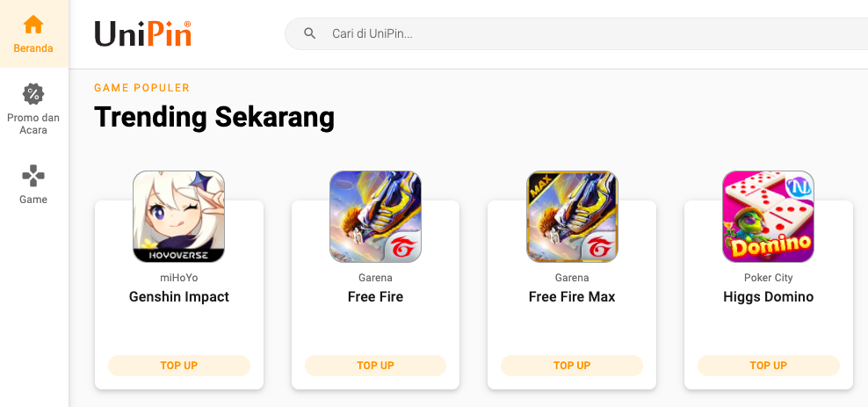
Task: Click the UniPin logo
Action: (143, 33)
